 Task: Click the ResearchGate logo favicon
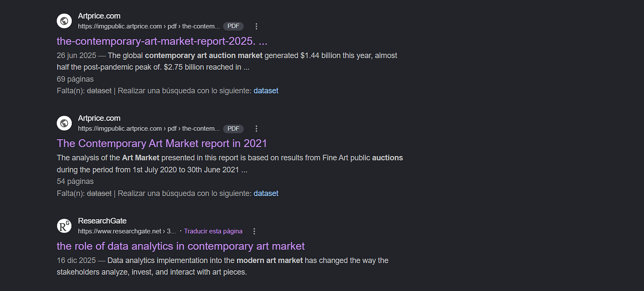pos(64,226)
